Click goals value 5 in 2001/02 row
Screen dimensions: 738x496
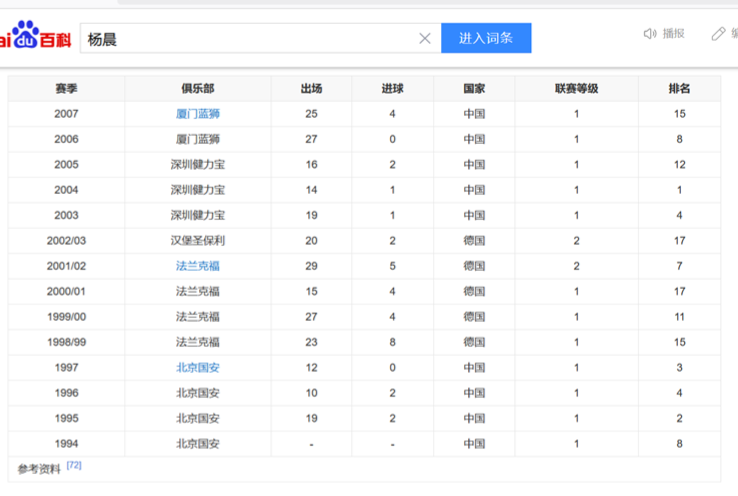pos(393,266)
